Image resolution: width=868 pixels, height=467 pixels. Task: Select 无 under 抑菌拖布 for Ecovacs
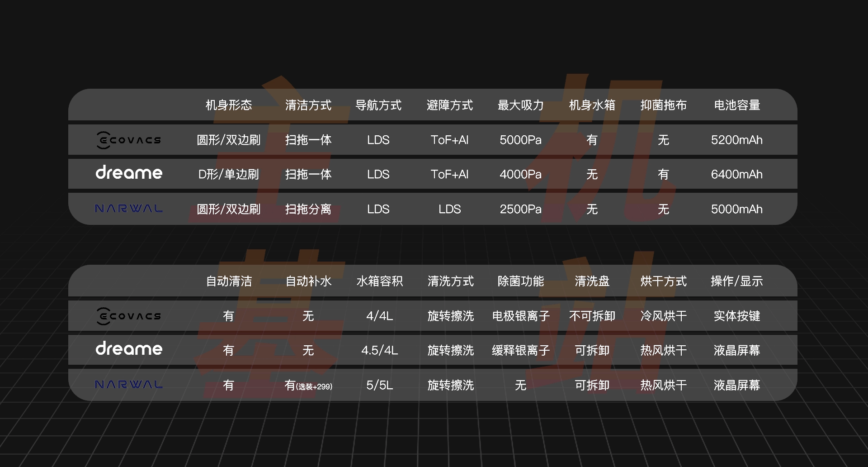664,140
